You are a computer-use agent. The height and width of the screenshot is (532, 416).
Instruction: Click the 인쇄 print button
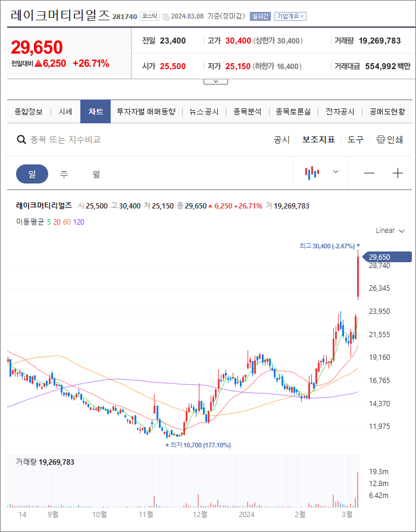click(x=390, y=139)
